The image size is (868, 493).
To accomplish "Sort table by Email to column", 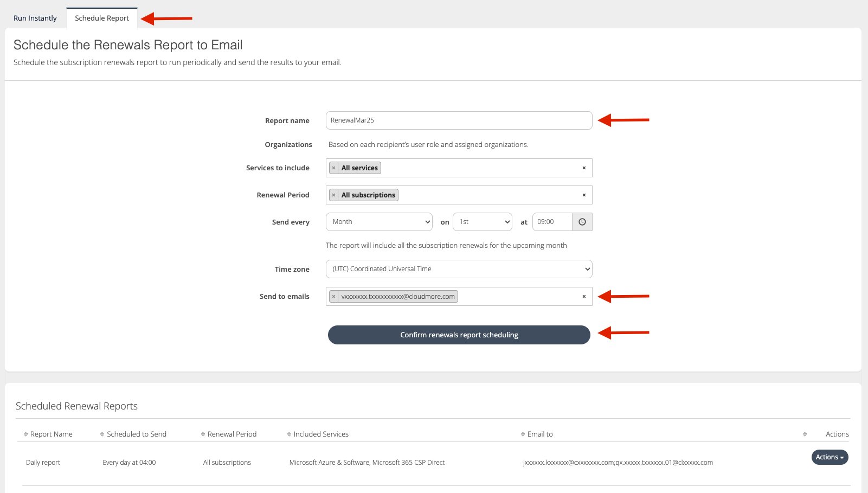I will pos(539,434).
